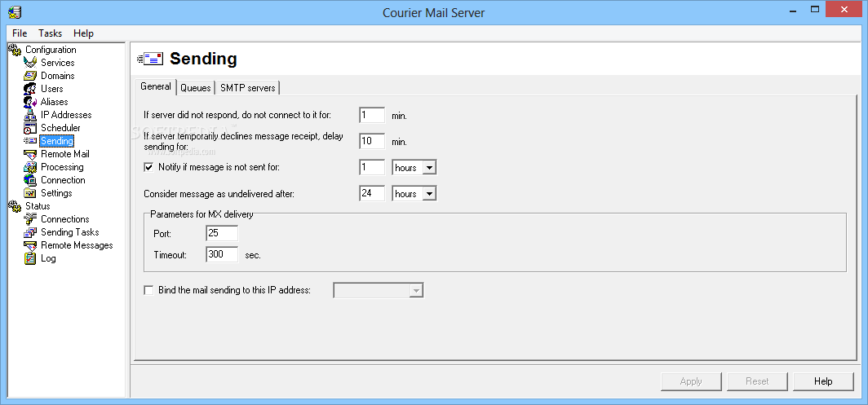The image size is (868, 405).
Task: Click the Help button at bottom right
Action: pos(823,381)
